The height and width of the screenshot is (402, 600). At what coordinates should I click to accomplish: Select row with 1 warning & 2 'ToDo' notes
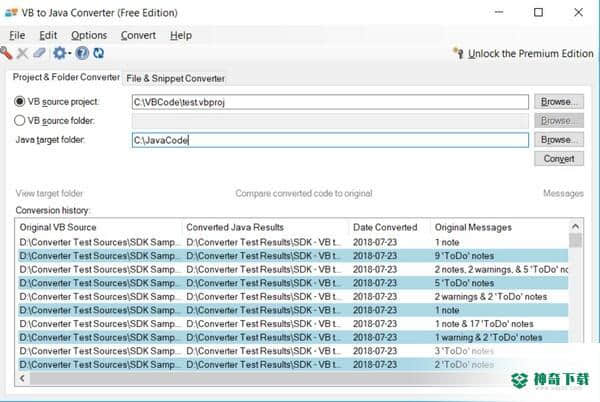point(293,337)
